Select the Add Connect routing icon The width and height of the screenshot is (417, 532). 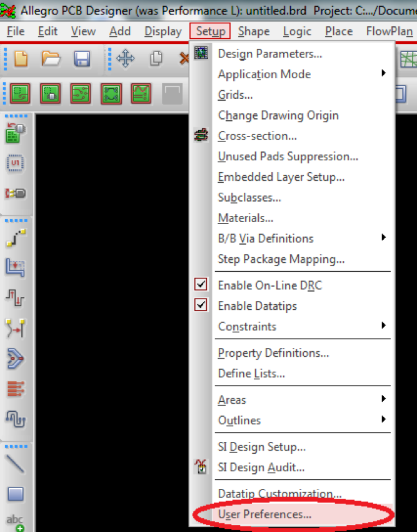click(16, 237)
